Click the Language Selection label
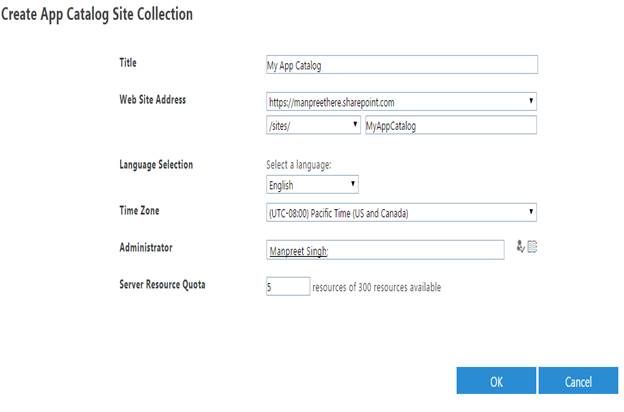The width and height of the screenshot is (624, 412). pyautogui.click(x=156, y=164)
